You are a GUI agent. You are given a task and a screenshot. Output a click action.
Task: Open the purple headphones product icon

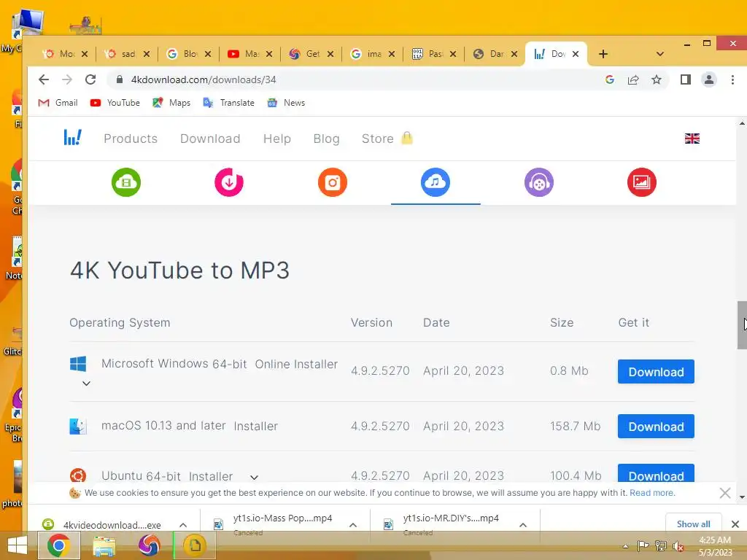[539, 182]
